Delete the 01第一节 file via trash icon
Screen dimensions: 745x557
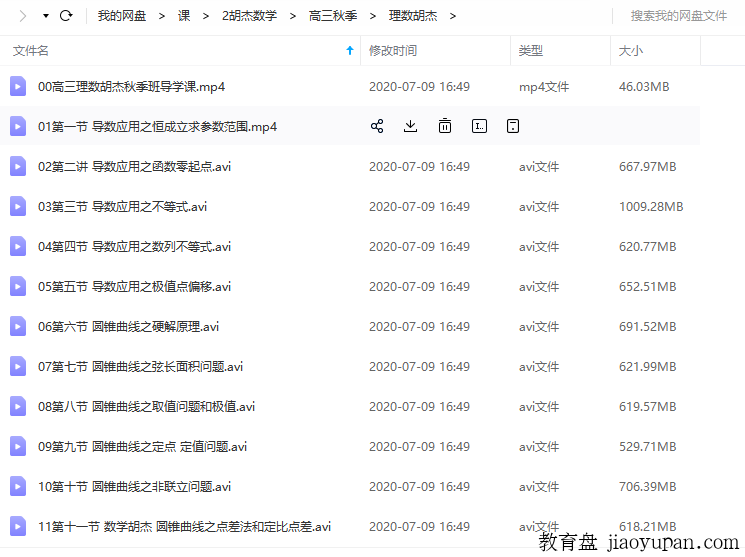click(445, 126)
